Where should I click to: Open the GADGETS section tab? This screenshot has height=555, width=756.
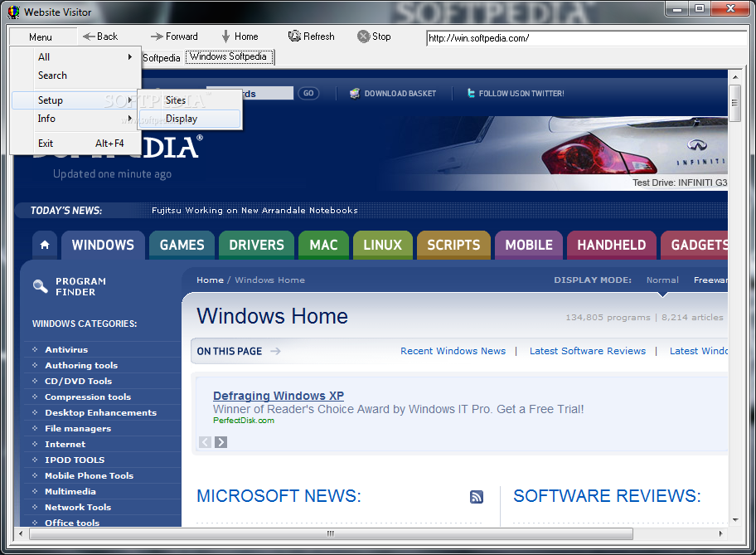[x=695, y=246]
